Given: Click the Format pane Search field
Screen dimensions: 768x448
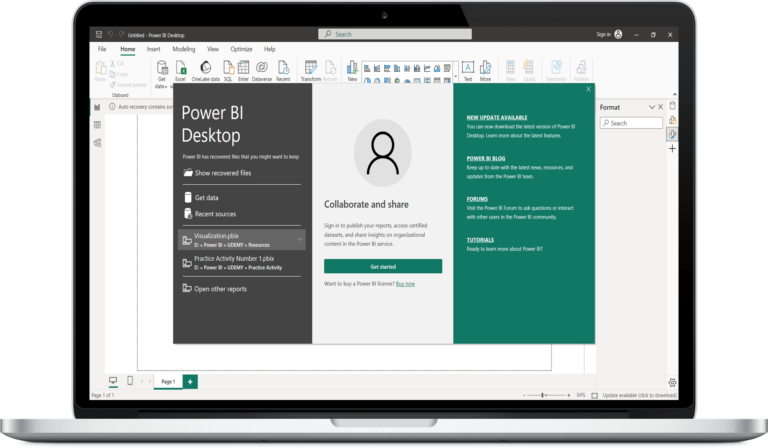Looking at the screenshot, I should (631, 123).
